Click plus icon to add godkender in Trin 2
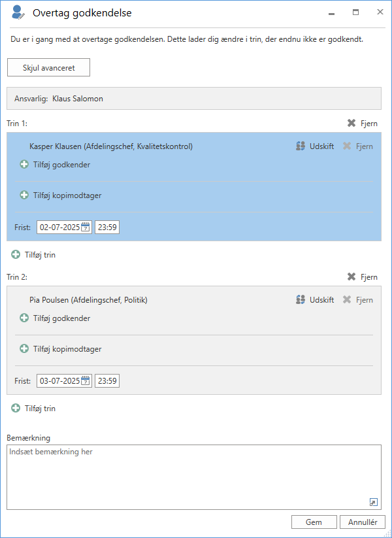 [24, 318]
